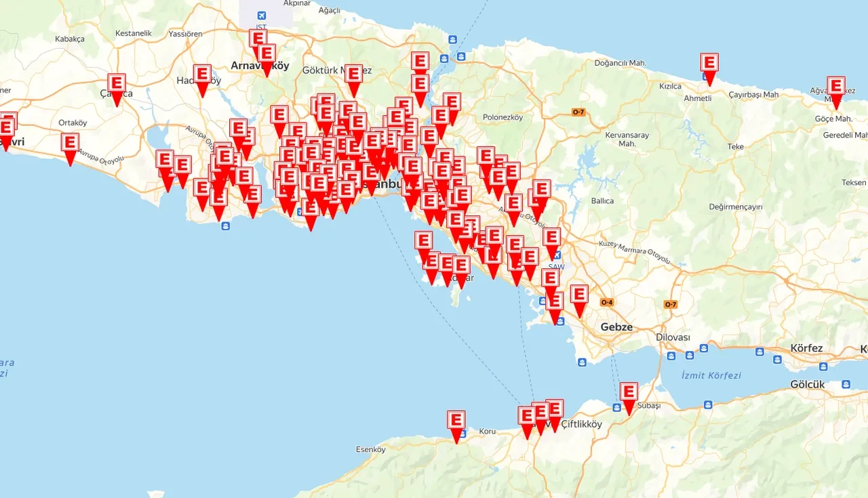
Task: Click the Koru label
Action: pos(488,431)
